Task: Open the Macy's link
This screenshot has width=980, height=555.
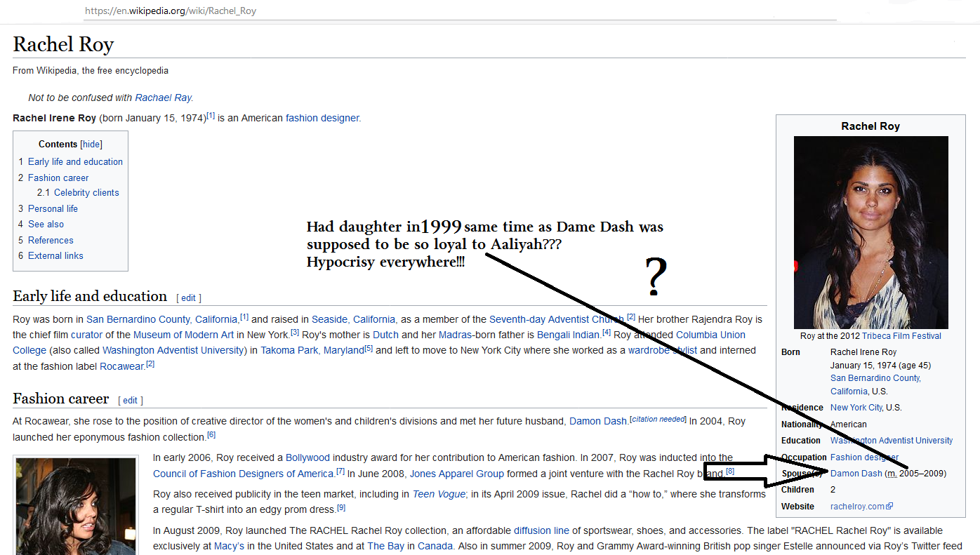Action: 228,546
